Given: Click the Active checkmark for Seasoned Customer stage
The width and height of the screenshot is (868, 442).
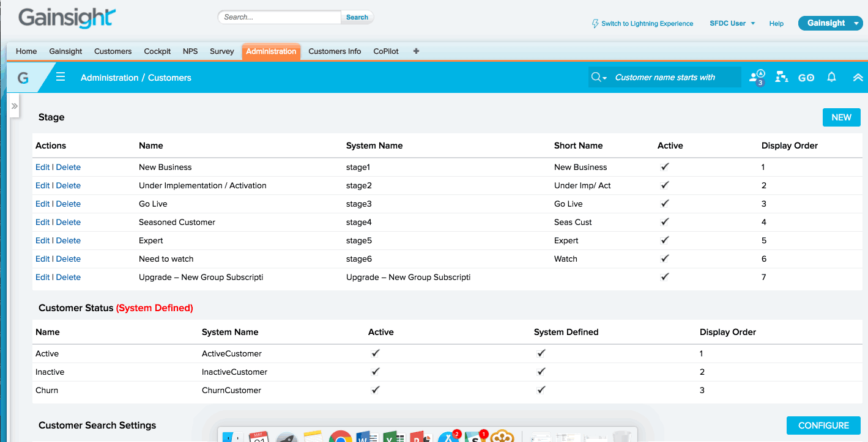Looking at the screenshot, I should (x=665, y=221).
